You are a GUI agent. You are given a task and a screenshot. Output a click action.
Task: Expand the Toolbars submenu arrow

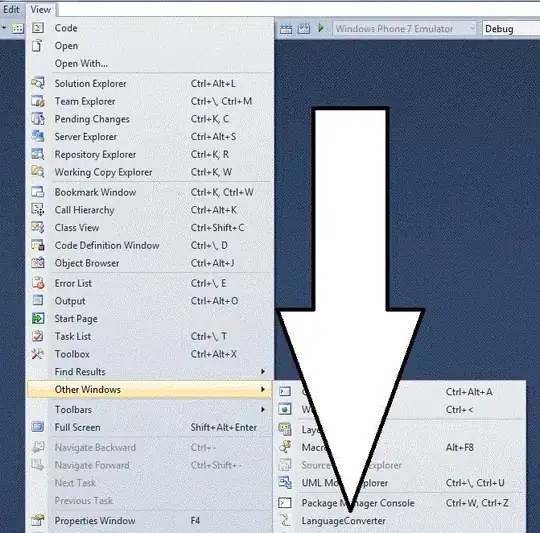tap(263, 409)
